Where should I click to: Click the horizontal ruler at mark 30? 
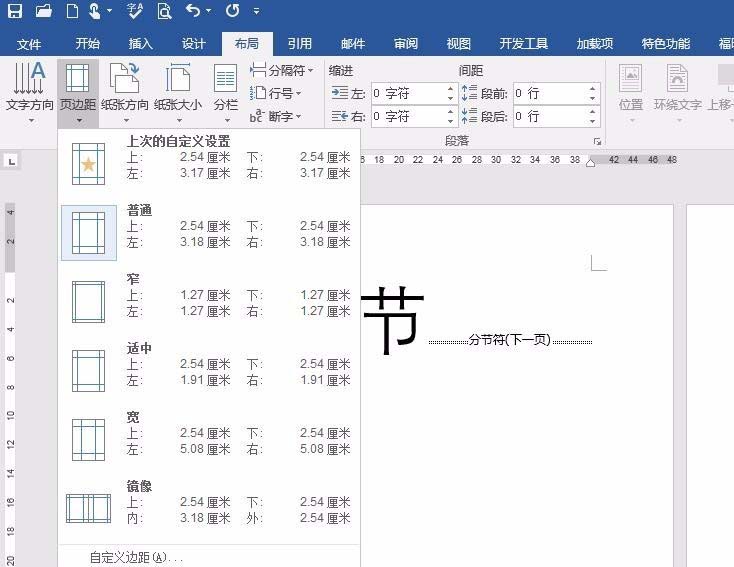(x=496, y=160)
